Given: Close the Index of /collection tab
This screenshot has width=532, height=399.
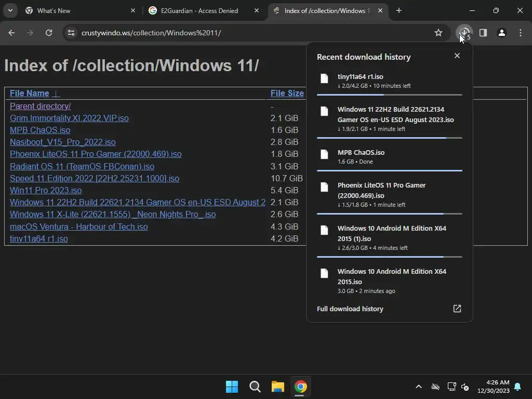Looking at the screenshot, I should [x=380, y=10].
